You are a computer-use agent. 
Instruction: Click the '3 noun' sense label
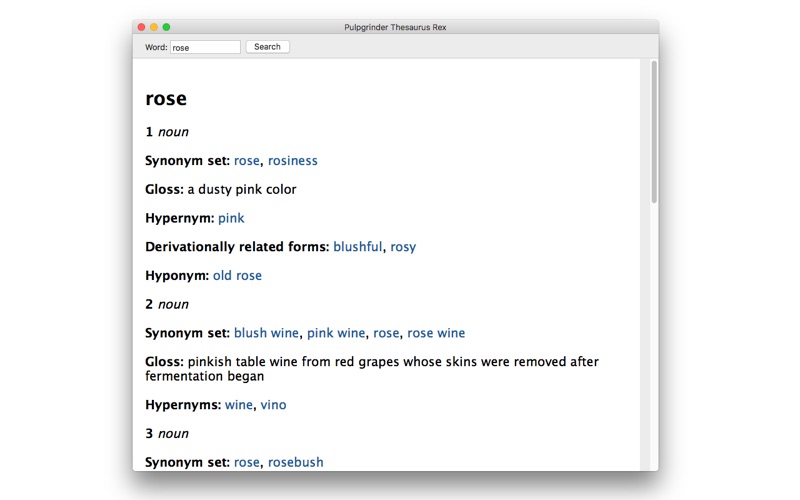pos(167,434)
